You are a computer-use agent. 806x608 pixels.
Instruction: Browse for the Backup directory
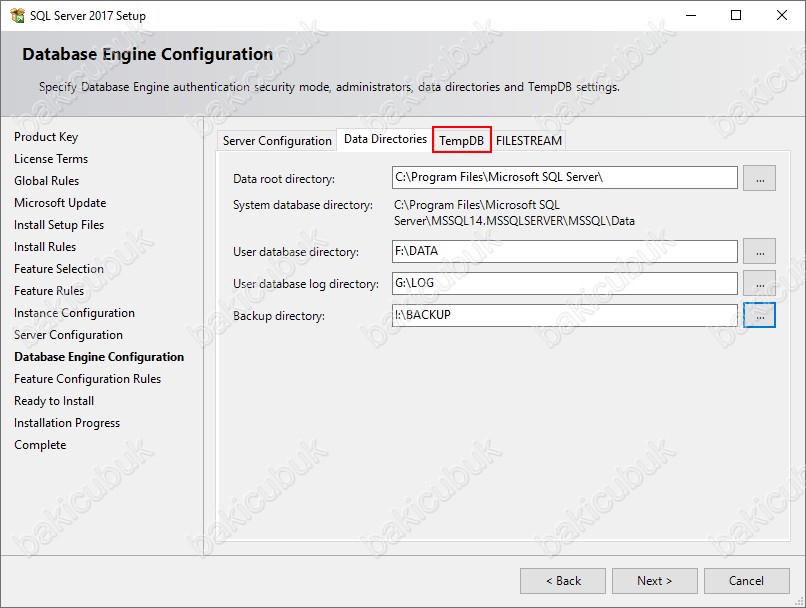759,315
